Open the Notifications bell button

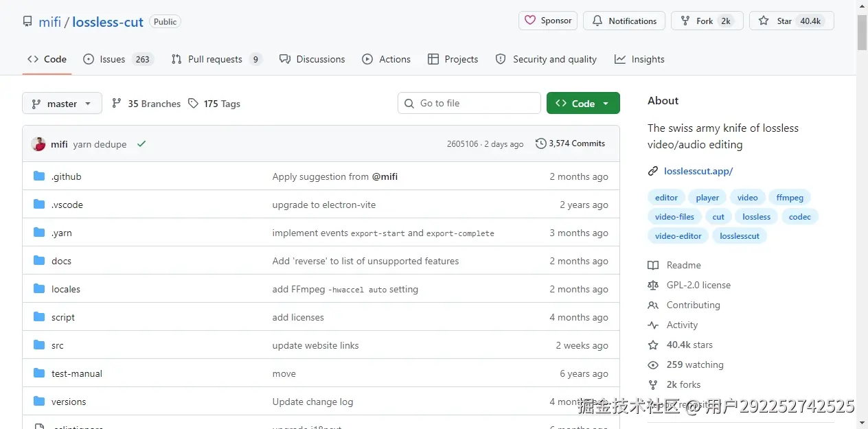[x=624, y=21]
